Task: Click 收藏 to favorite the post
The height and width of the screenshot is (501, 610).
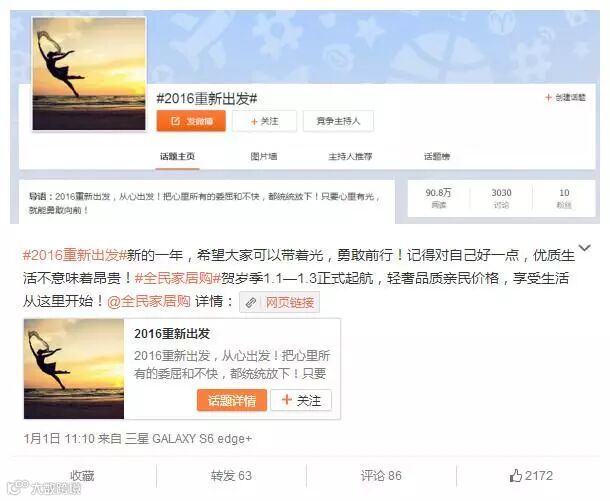Action: pos(82,475)
